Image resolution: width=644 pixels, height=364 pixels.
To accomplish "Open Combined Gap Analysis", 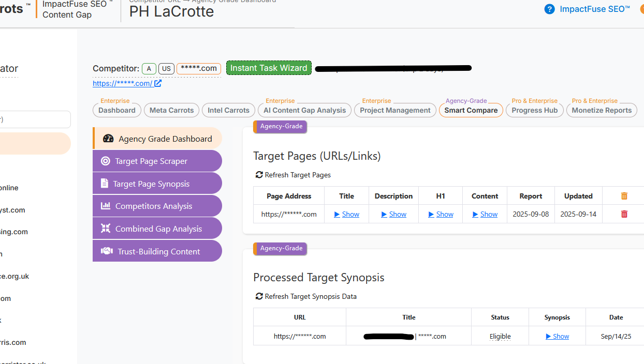I will click(157, 229).
